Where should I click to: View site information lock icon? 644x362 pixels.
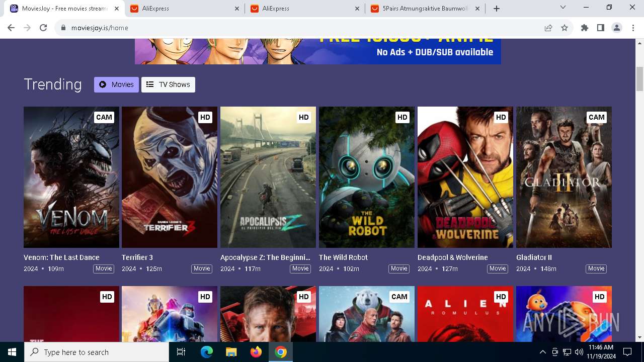(63, 28)
